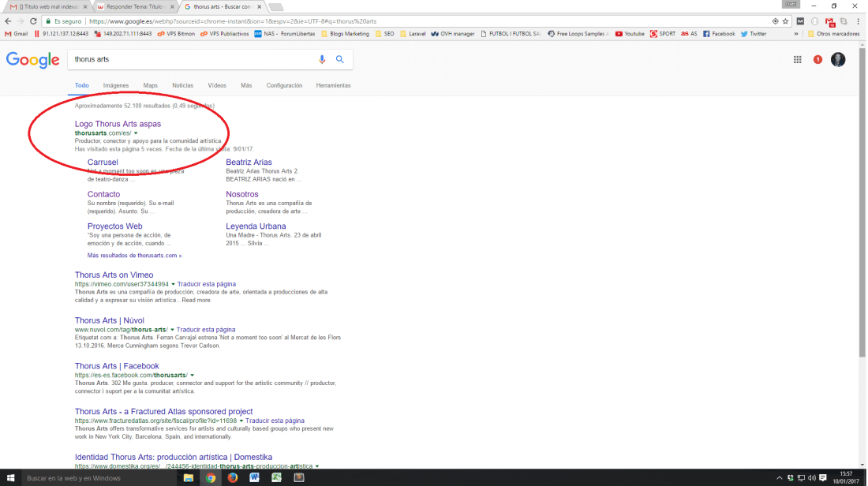Open the Action Center notifications icon
Viewport: 868px width, 486px height.
pos(823,477)
